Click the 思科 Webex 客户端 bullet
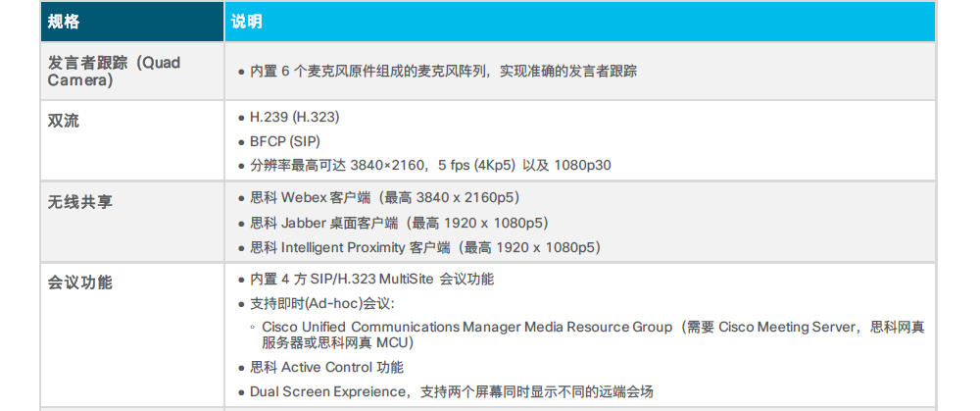980x411 pixels. (x=398, y=197)
